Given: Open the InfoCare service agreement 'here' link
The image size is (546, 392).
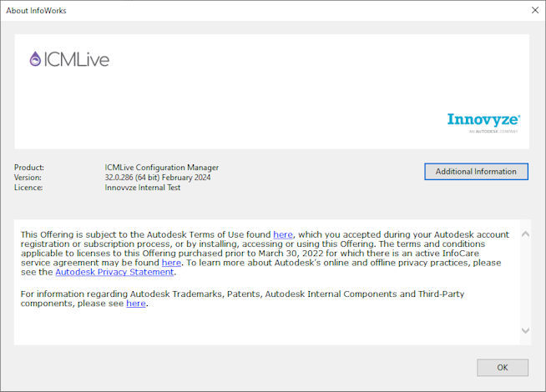Looking at the screenshot, I should point(171,263).
